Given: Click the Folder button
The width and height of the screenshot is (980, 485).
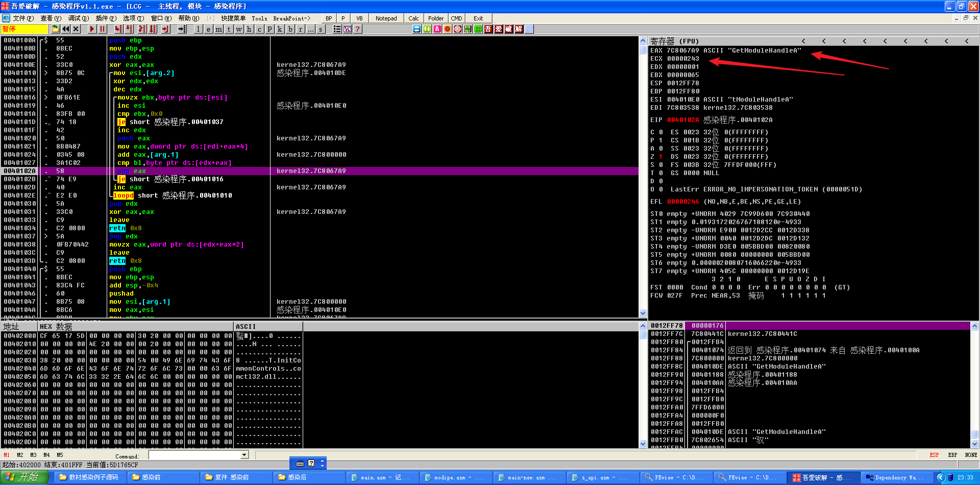Looking at the screenshot, I should tap(436, 18).
